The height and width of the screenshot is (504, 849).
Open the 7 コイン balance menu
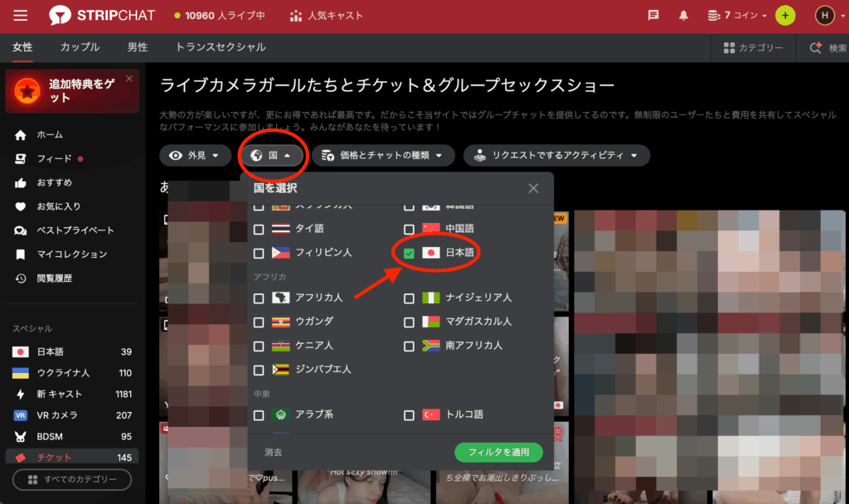[736, 15]
